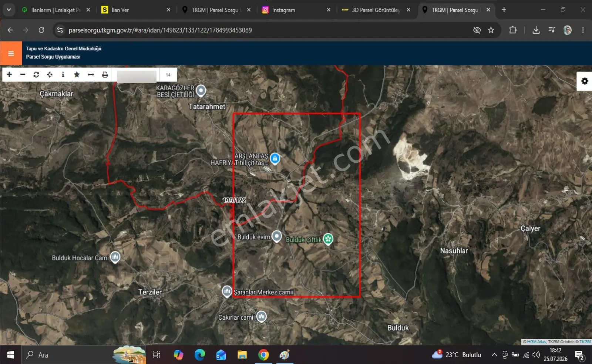Viewport: 592px width, 364px height.
Task: Open Chrome three-dot menu
Action: pos(583,30)
